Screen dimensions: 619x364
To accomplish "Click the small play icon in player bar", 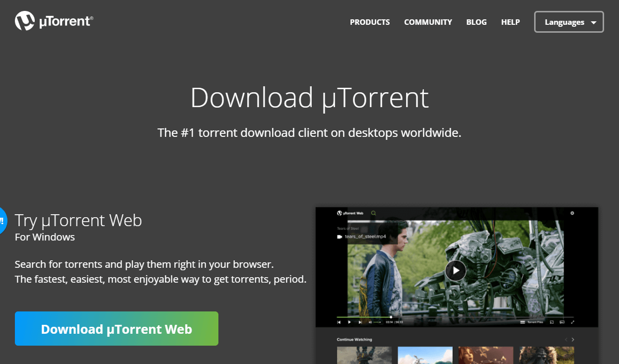I will tap(349, 322).
